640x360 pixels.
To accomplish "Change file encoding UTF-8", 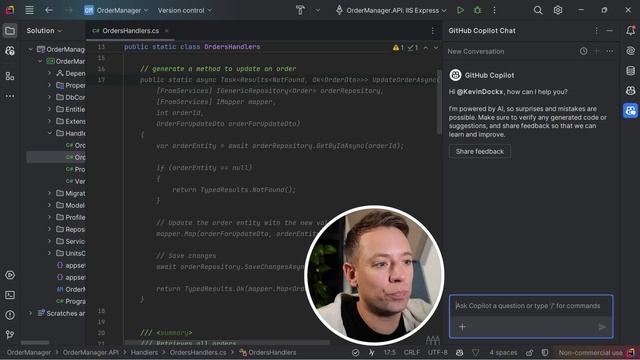I will click(x=438, y=353).
